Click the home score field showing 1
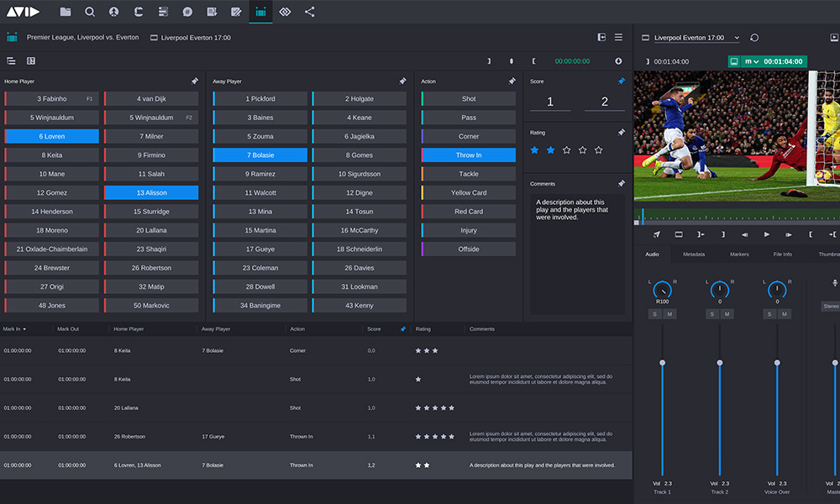Image resolution: width=840 pixels, height=504 pixels. tap(550, 102)
